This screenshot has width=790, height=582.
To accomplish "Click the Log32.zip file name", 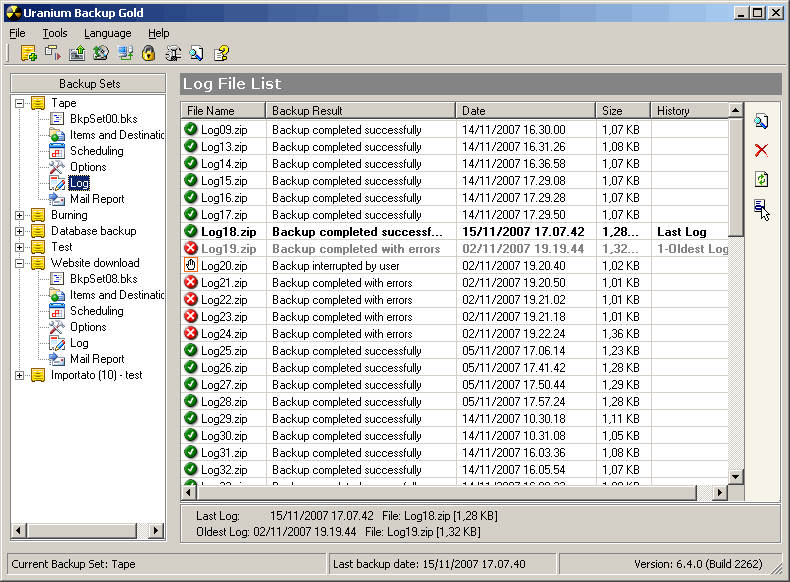I will point(224,470).
